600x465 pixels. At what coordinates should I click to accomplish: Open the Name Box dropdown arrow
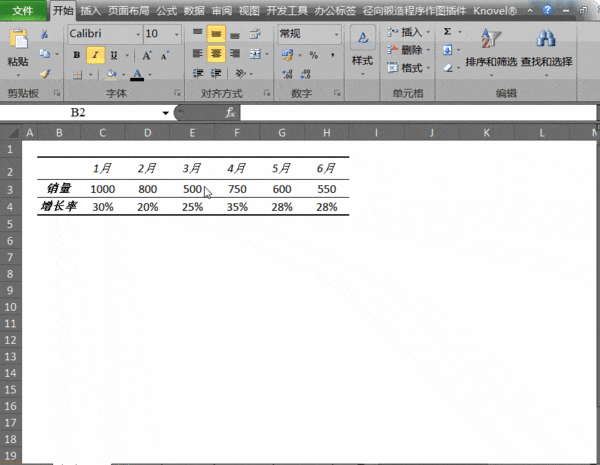coord(165,113)
